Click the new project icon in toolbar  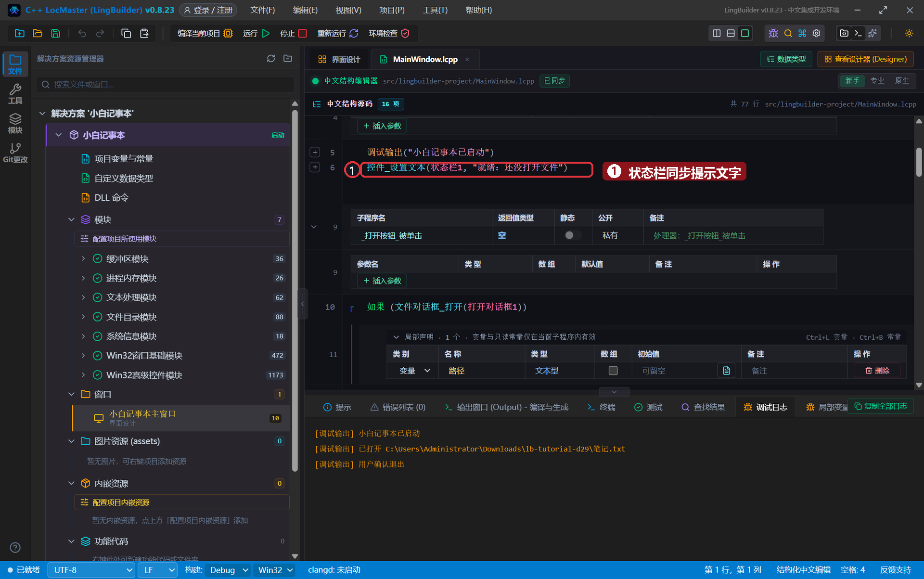click(x=20, y=33)
